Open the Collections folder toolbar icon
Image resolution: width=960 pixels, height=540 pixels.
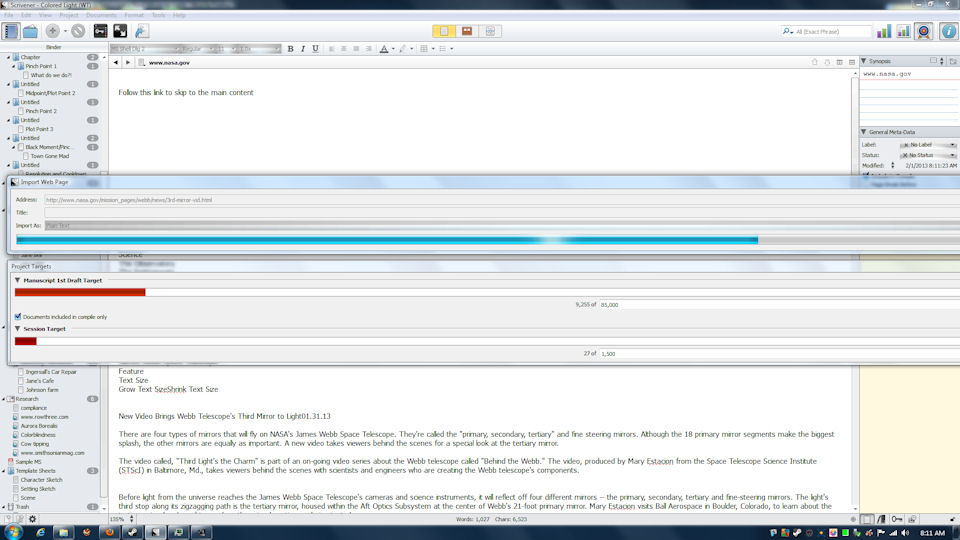[30, 31]
